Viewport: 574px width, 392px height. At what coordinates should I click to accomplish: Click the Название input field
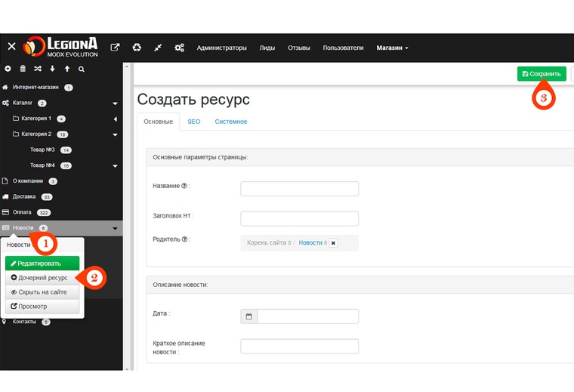tap(299, 188)
